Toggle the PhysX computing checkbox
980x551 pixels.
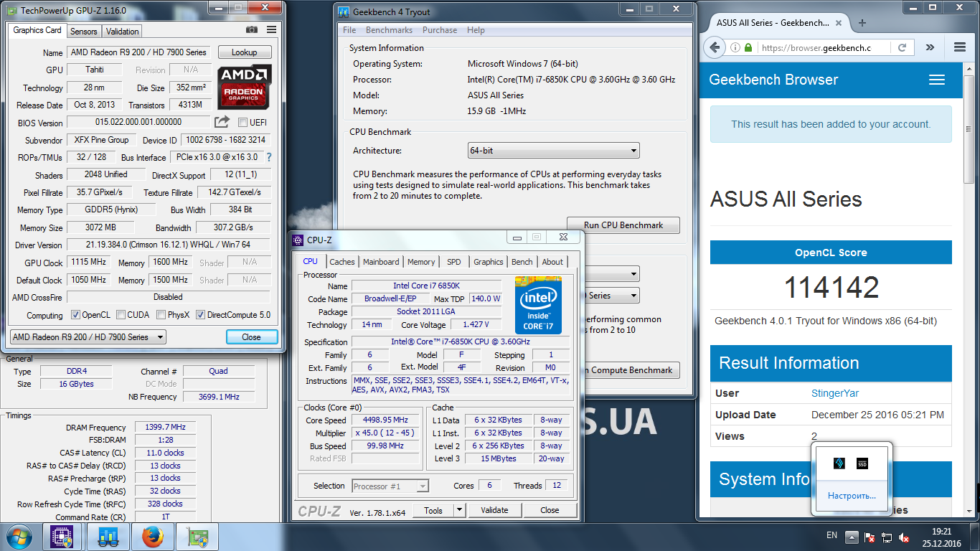[161, 315]
